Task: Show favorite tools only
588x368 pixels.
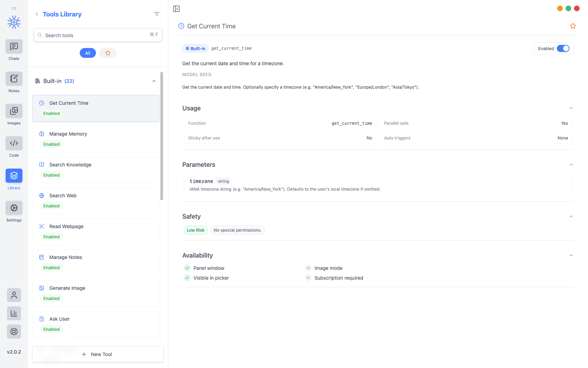Action: 108,53
